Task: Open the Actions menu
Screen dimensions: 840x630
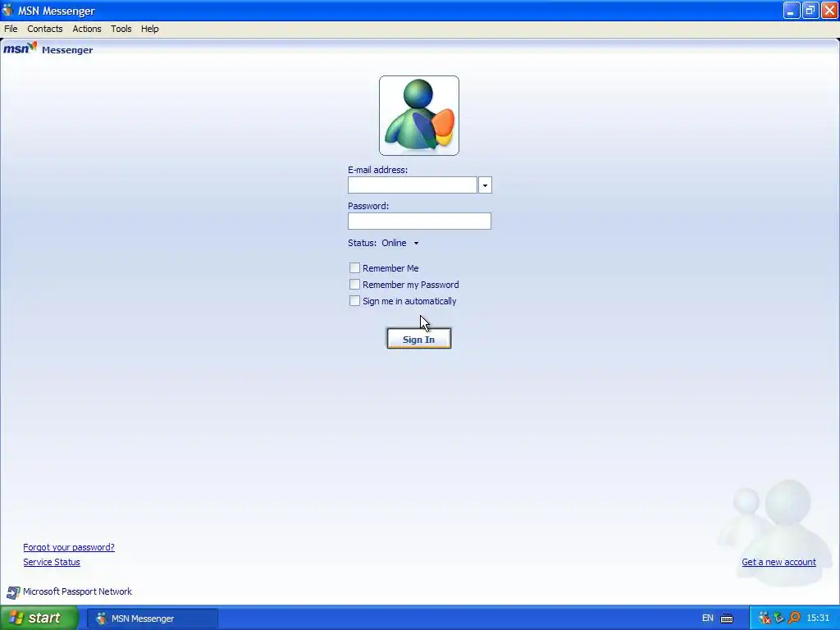Action: (x=87, y=29)
